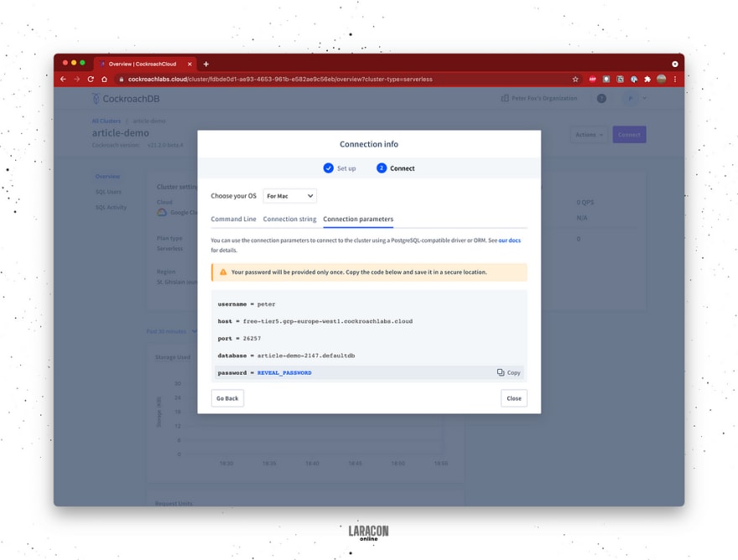Select SQL Activity in the sidebar
This screenshot has height=560, width=738.
tap(111, 207)
